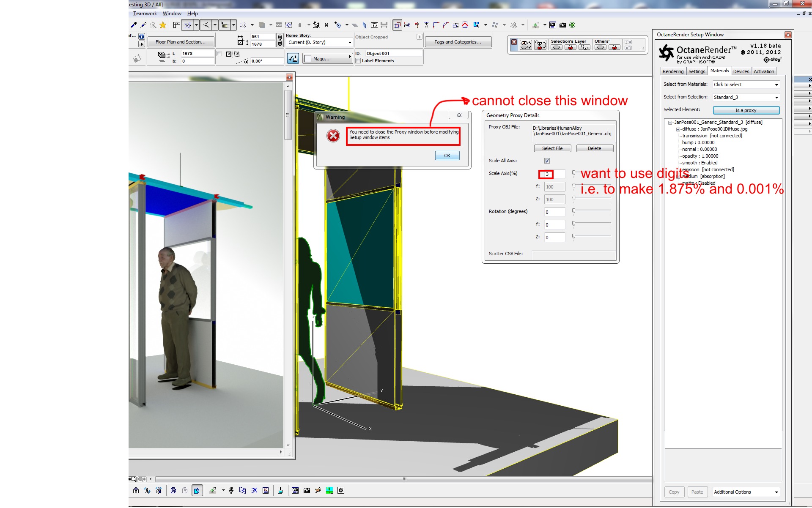The image size is (812, 508).
Task: Click the camera photo render icon at the bottom
Action: (307, 491)
